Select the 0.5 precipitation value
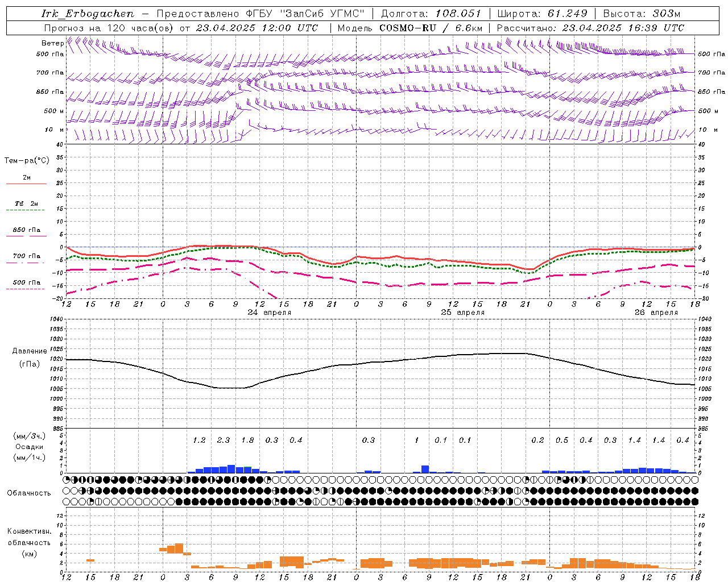 click(x=562, y=440)
